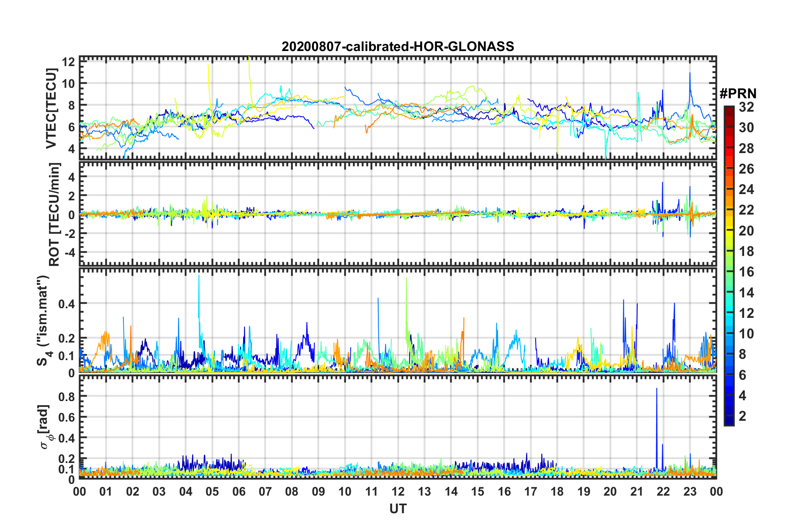Screen dimensions: 796x532
Task: Click the PRN rainbow colorbar
Action: (x=729, y=266)
